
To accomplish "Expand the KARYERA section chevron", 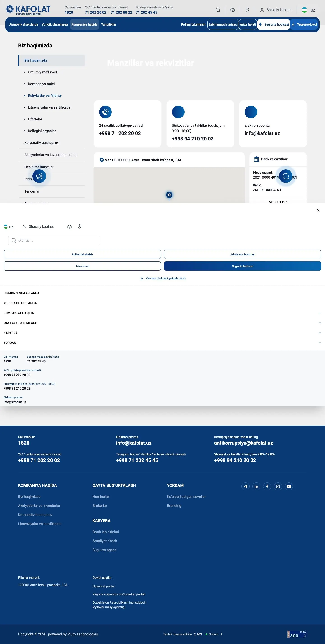I will pos(320,333).
